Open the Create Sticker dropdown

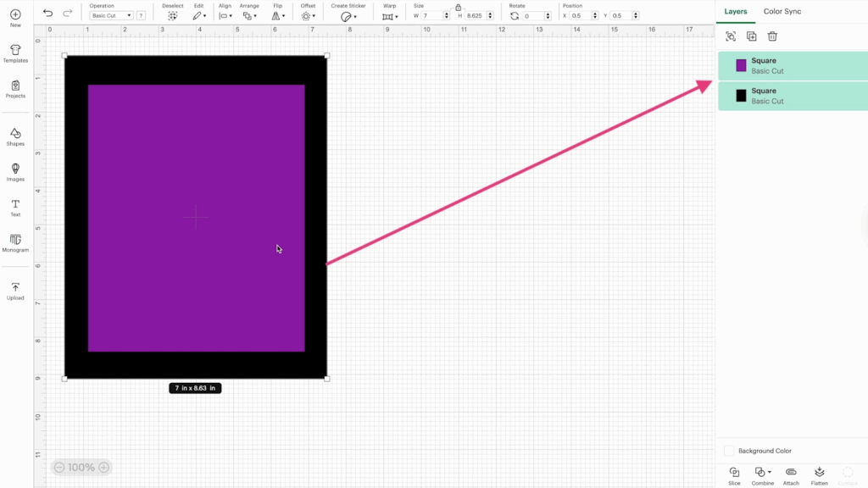pyautogui.click(x=348, y=17)
